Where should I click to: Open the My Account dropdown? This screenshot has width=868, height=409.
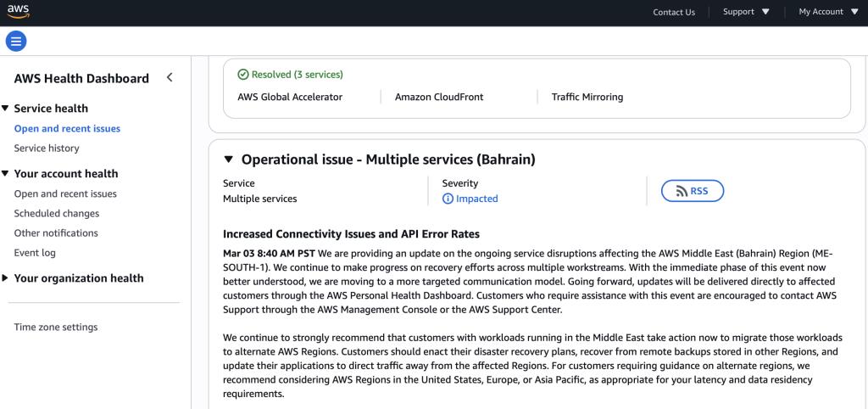tap(828, 12)
